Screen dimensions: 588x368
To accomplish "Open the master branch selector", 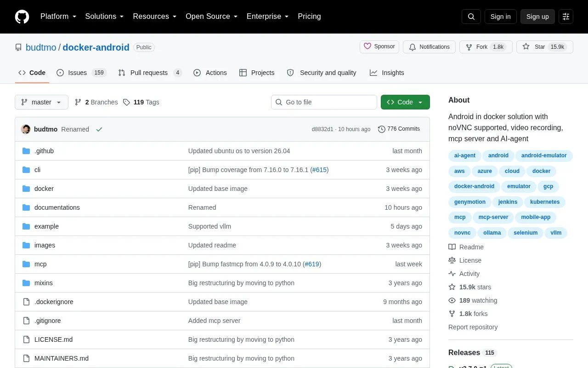I will (41, 102).
